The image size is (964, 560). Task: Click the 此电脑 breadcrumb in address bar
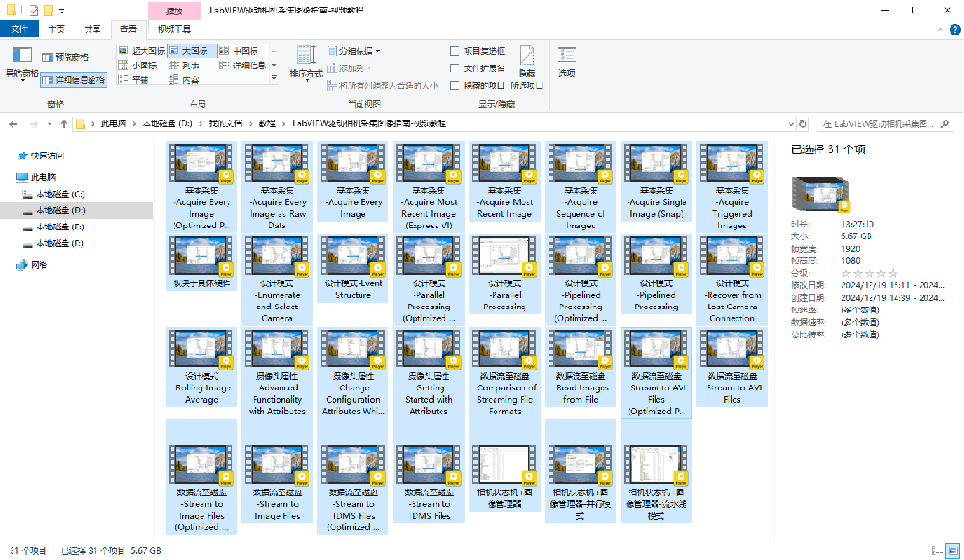(x=114, y=123)
